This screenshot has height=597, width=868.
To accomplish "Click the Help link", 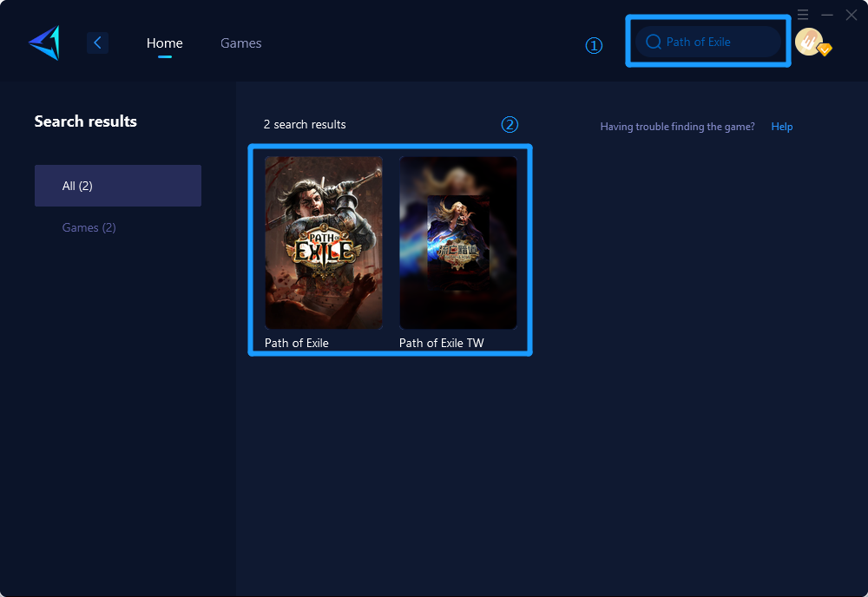I will click(x=782, y=127).
